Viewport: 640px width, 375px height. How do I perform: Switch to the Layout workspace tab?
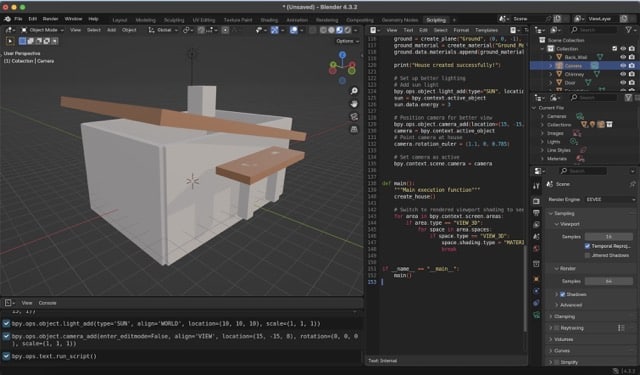(120, 20)
